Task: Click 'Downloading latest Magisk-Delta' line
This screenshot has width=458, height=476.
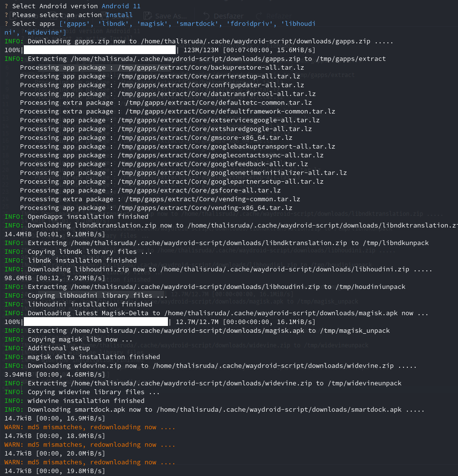Action: pos(216,314)
